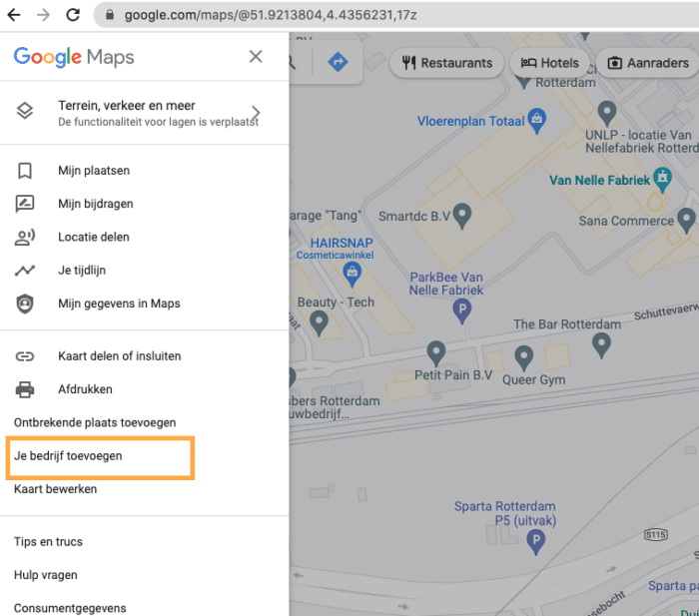Click the bookmark icon for Mijn plaatsen
This screenshot has height=616, width=699.
click(25, 171)
